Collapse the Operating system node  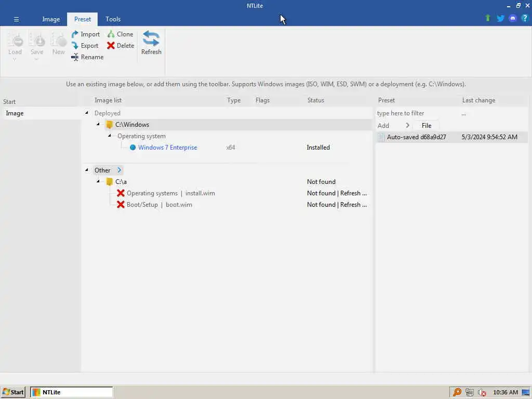109,136
